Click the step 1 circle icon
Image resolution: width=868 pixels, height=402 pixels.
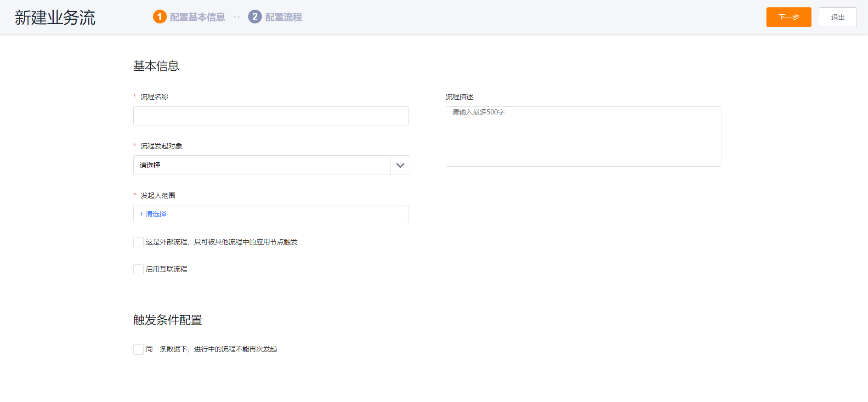click(159, 17)
